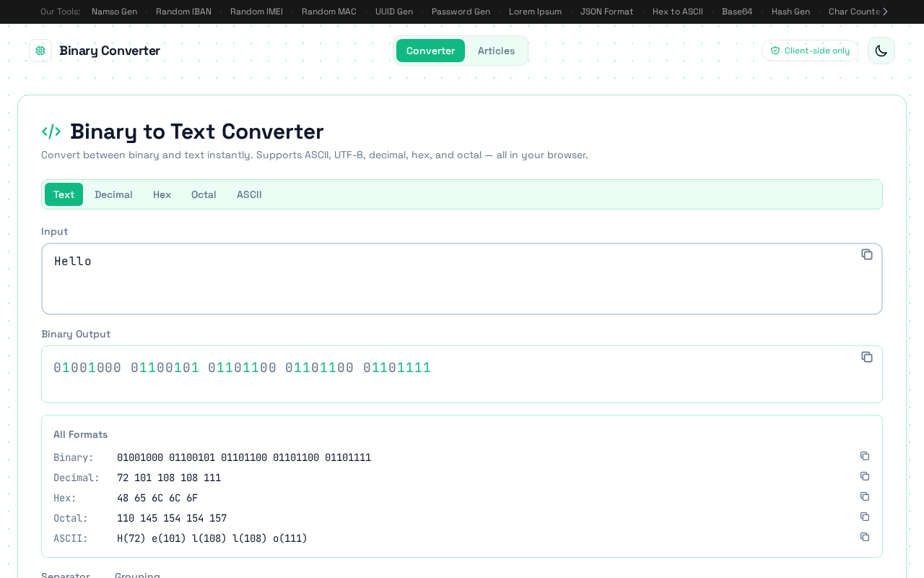Screen dimensions: 924x578
Task: Copy the Hex row values
Action: pos(865,496)
